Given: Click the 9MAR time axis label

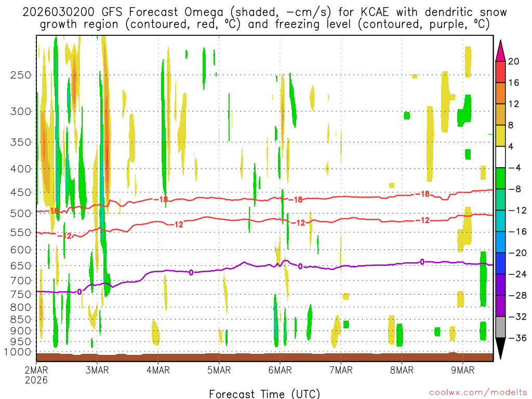Looking at the screenshot, I should 462,370.
